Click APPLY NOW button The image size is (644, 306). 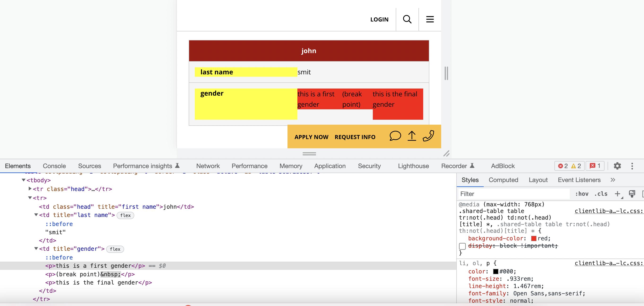311,137
